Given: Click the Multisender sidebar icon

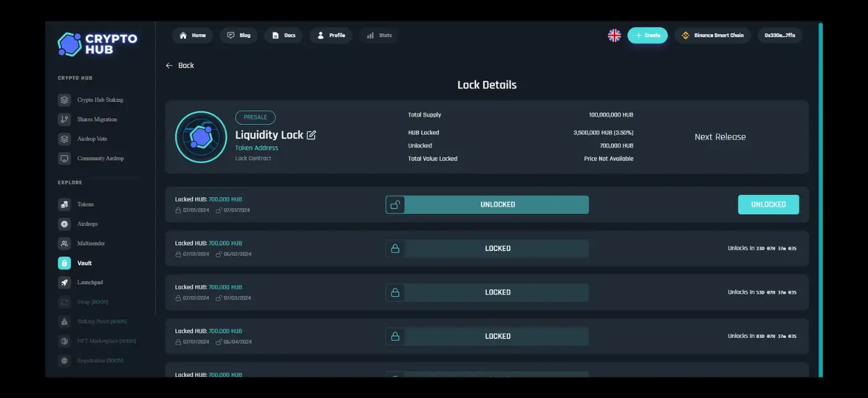Looking at the screenshot, I should coord(64,244).
